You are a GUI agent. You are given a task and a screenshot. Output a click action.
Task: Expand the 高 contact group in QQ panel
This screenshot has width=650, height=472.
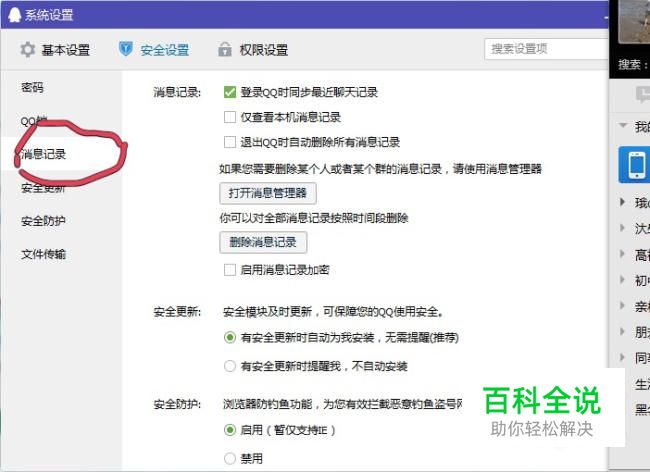tap(622, 253)
